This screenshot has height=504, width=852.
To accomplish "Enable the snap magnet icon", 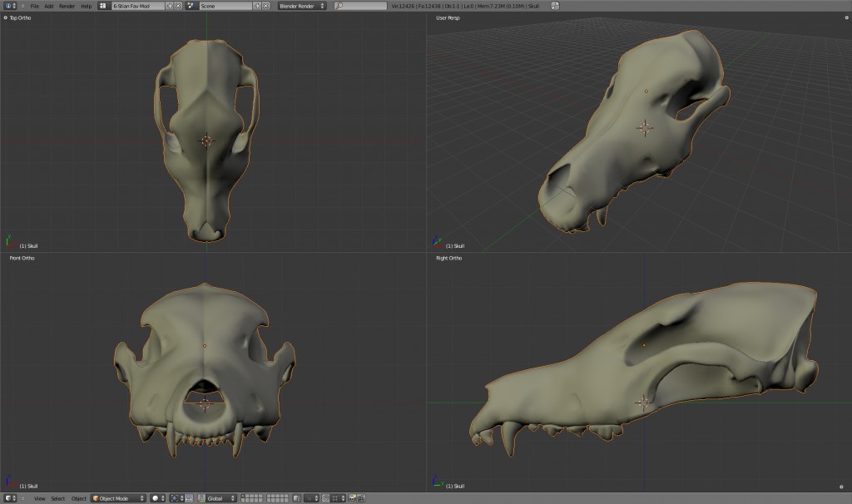I will pyautogui.click(x=325, y=497).
